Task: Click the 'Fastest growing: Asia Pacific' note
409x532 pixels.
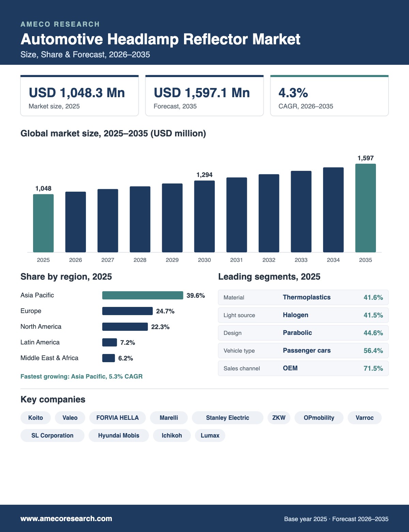Action: point(81,376)
